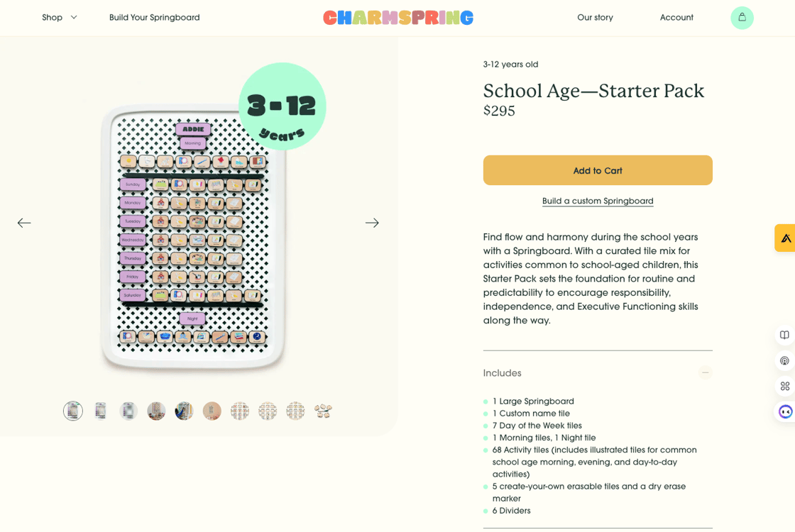Open the four-squares apps sidebar icon
The width and height of the screenshot is (795, 532).
point(784,387)
